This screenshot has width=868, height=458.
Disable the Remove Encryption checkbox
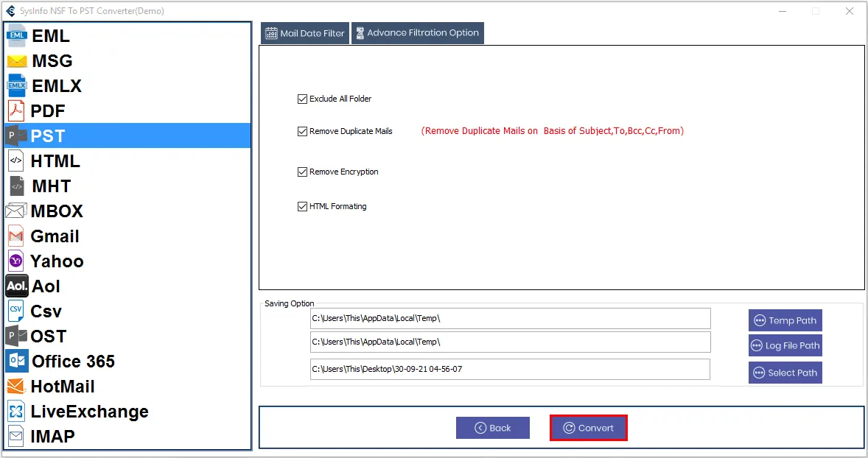(302, 172)
